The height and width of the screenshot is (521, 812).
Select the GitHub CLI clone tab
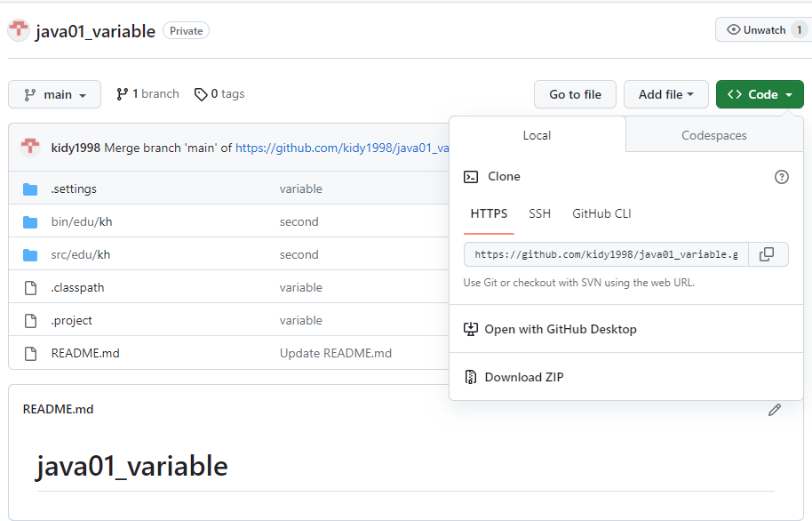pos(601,213)
